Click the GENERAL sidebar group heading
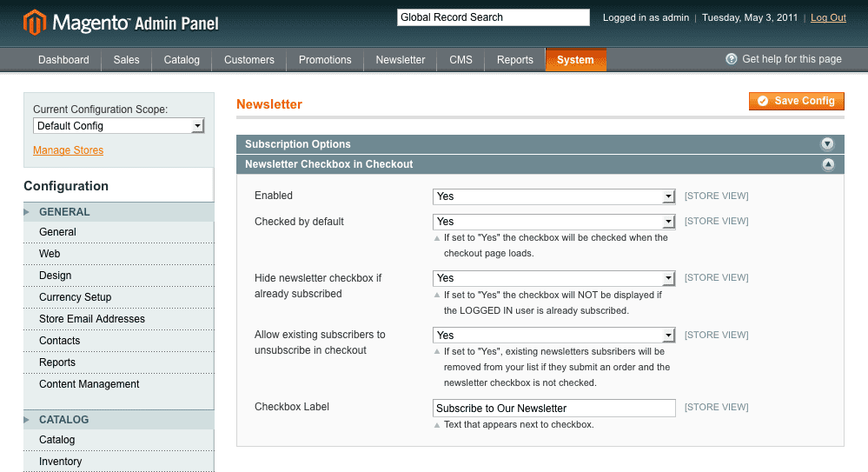868x472 pixels. click(64, 211)
